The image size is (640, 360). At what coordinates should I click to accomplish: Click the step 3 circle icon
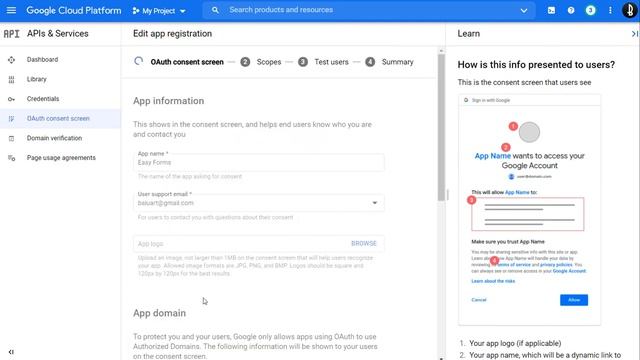pos(303,62)
